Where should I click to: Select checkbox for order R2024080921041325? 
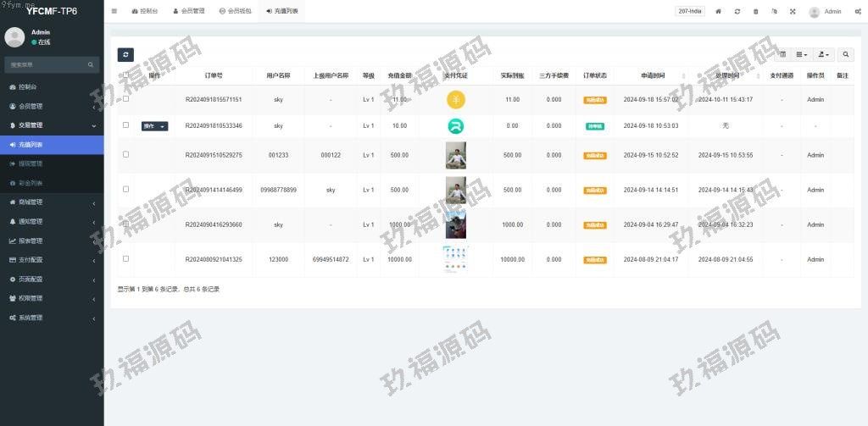pyautogui.click(x=125, y=258)
